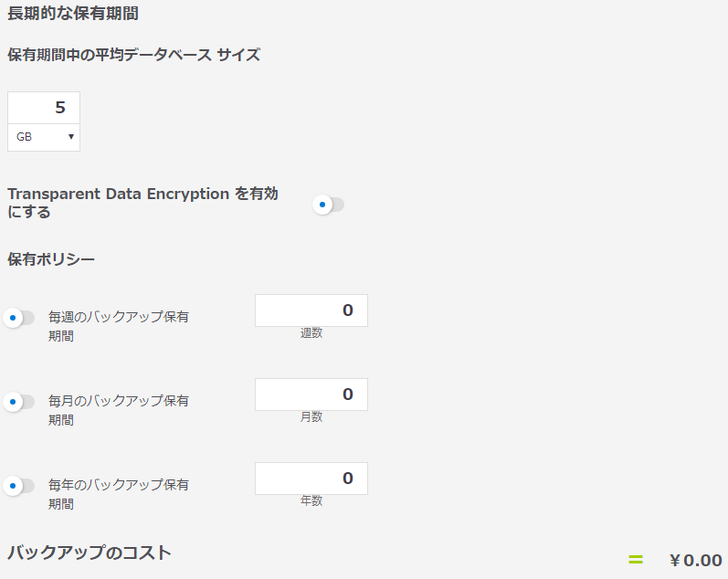Toggle 毎週のバックアップ保有期間 switch on

pyautogui.click(x=19, y=318)
